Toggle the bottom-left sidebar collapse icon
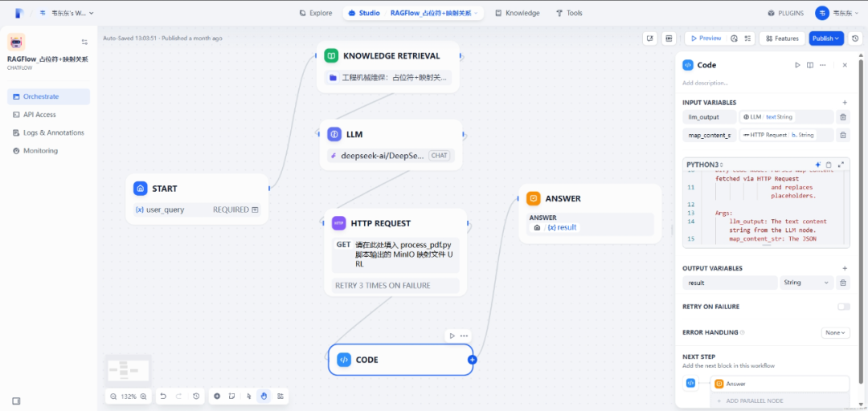The width and height of the screenshot is (868, 411). pyautogui.click(x=16, y=401)
